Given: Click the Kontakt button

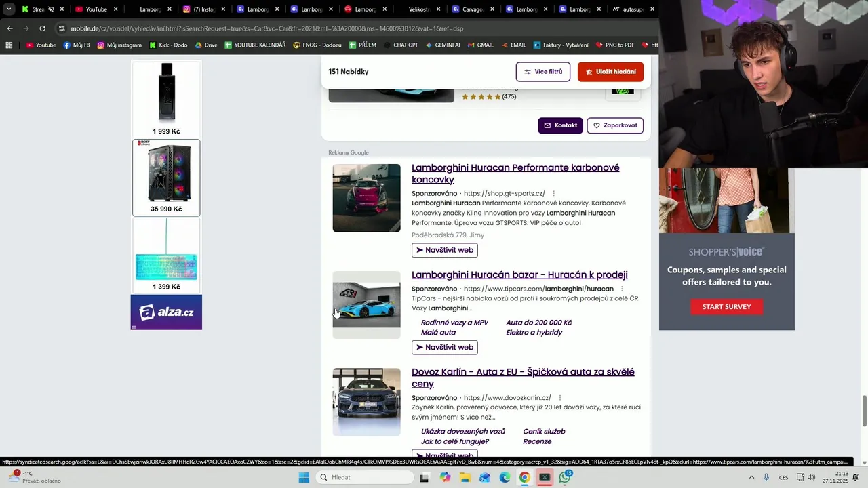Looking at the screenshot, I should tap(560, 125).
